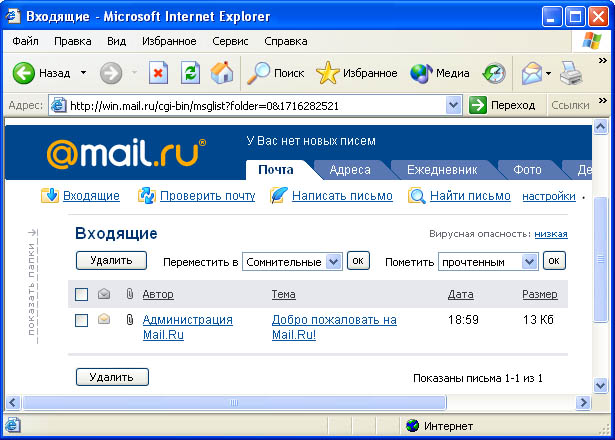Click the feather write-letter icon
The width and height of the screenshot is (615, 440).
pyautogui.click(x=279, y=195)
